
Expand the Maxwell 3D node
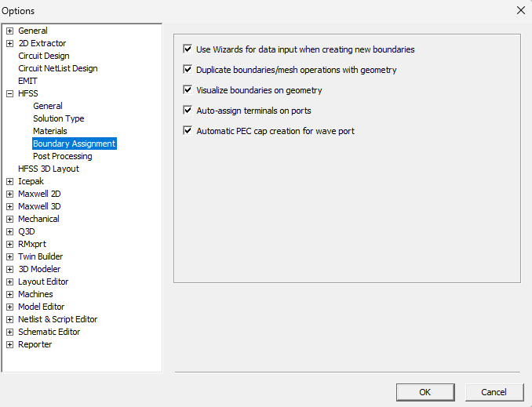10,206
